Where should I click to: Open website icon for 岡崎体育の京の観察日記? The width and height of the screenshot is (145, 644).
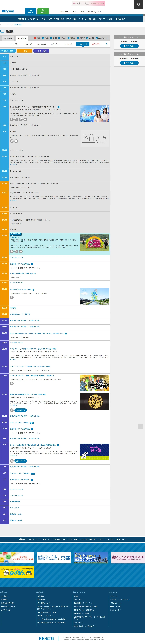click(12, 410)
